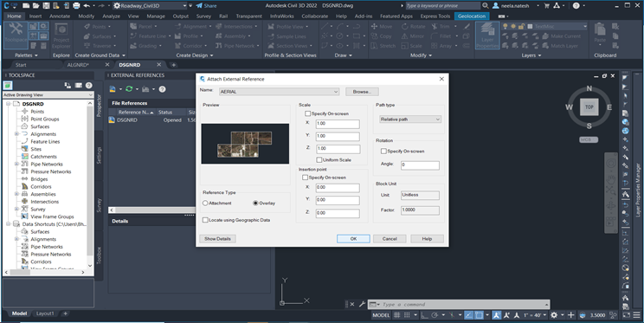Open the Autodesk App Store cart icon

547,6
